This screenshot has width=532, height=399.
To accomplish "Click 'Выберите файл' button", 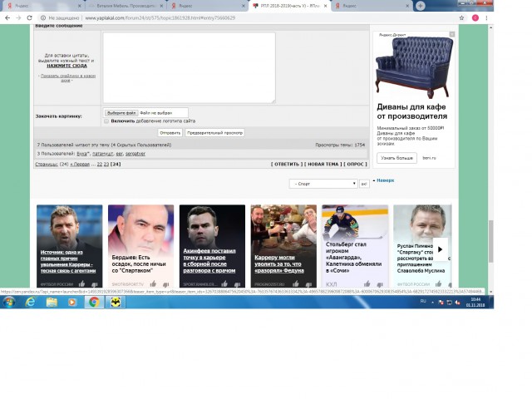I will (x=121, y=113).
